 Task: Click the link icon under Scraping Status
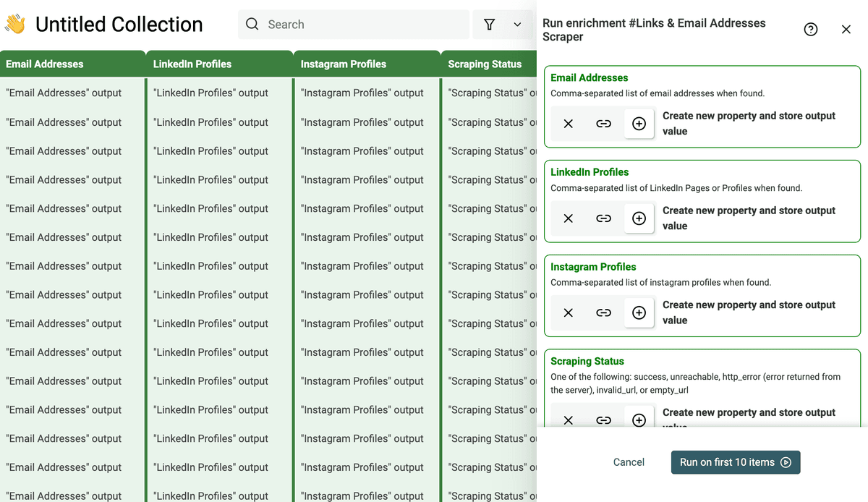point(603,420)
